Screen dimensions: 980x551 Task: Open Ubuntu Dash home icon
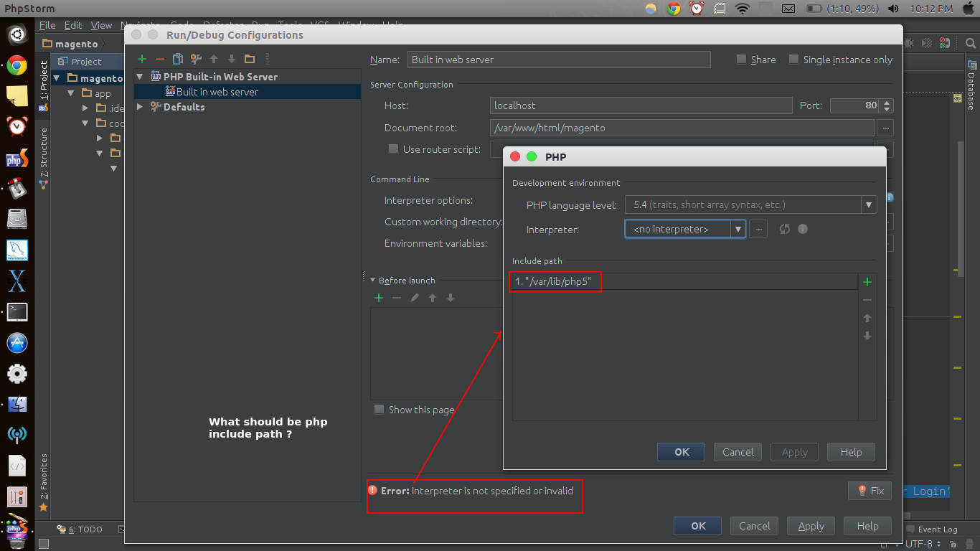click(17, 34)
